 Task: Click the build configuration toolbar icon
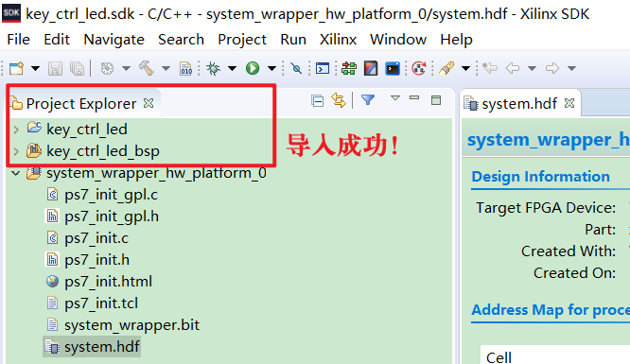107,68
